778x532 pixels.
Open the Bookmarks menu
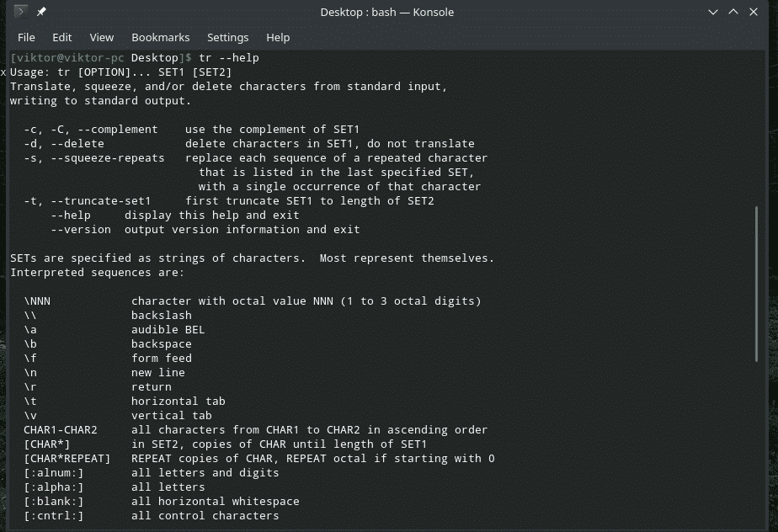[x=160, y=37]
